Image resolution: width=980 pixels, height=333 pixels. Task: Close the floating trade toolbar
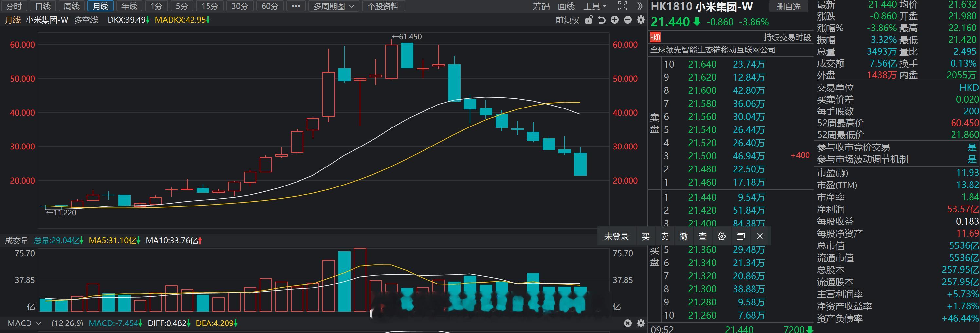[760, 236]
